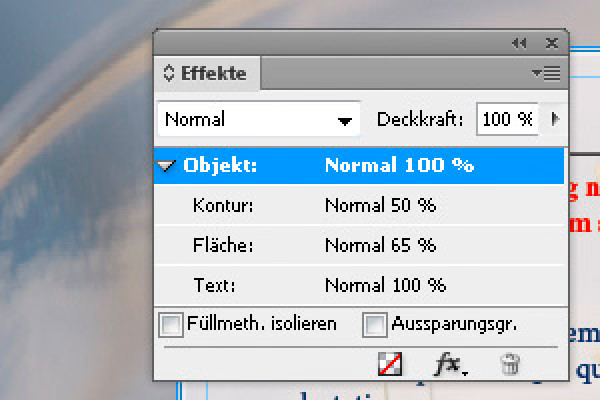Open the Normal blend mode dropdown

[259, 119]
